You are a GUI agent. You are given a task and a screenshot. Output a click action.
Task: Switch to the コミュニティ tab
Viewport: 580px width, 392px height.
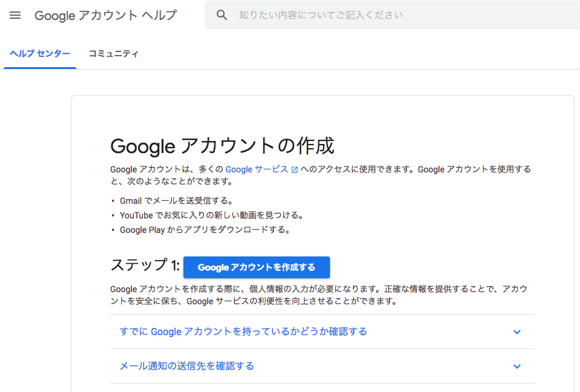point(113,54)
